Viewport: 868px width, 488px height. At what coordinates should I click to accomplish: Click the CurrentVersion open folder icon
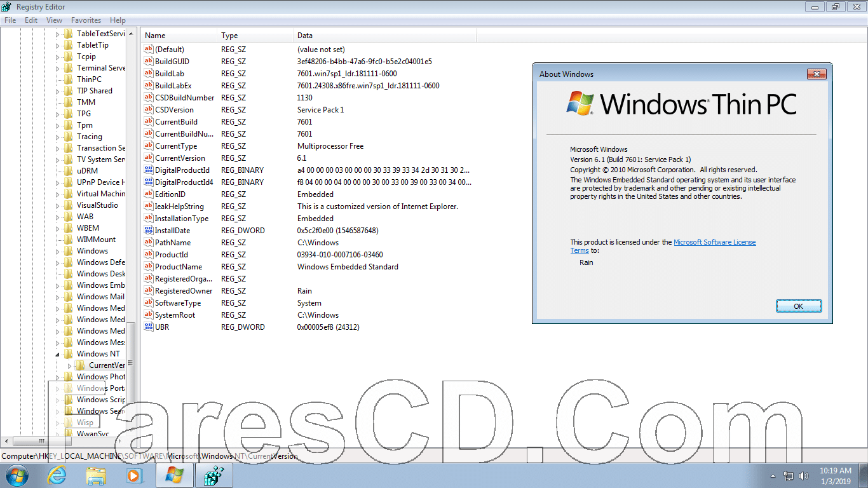tap(81, 365)
